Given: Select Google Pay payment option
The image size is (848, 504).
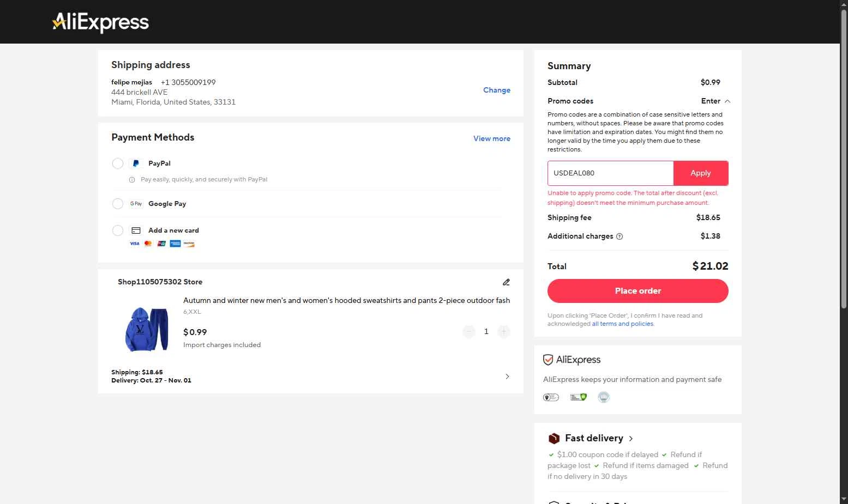Looking at the screenshot, I should [118, 204].
